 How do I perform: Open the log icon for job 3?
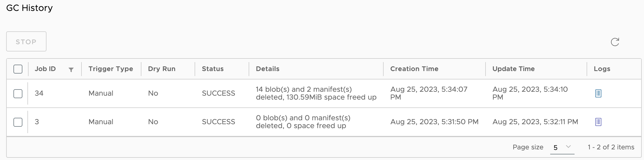598,122
